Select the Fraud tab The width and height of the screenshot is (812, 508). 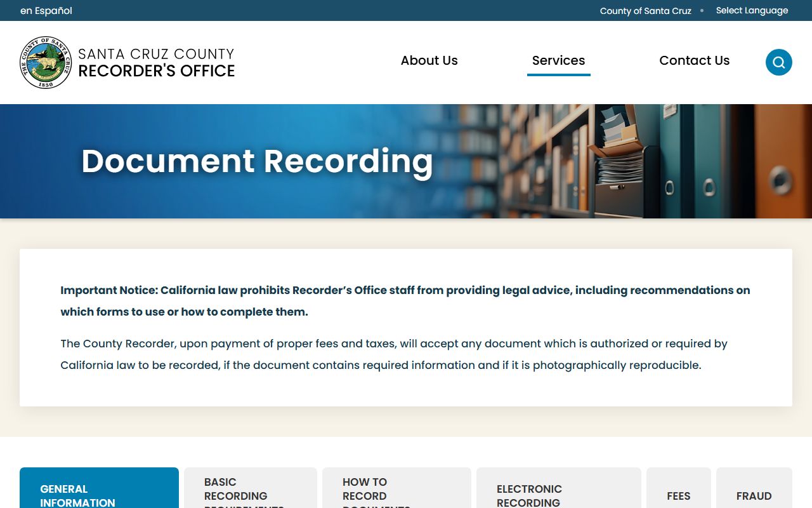[x=754, y=488]
